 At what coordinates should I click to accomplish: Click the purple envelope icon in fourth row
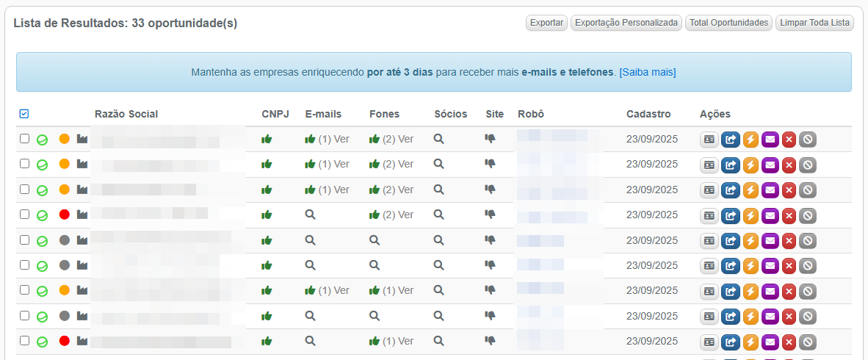click(x=770, y=215)
